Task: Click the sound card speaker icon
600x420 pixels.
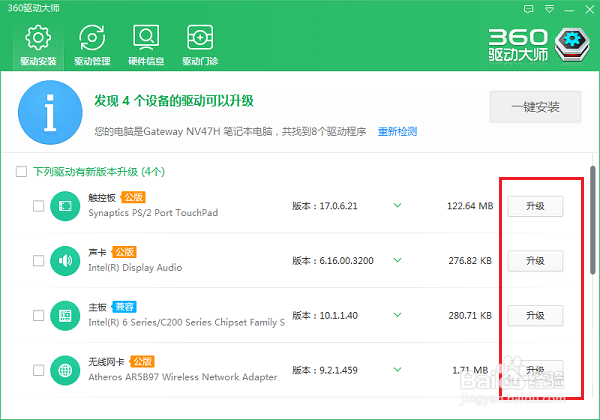Action: click(65, 261)
